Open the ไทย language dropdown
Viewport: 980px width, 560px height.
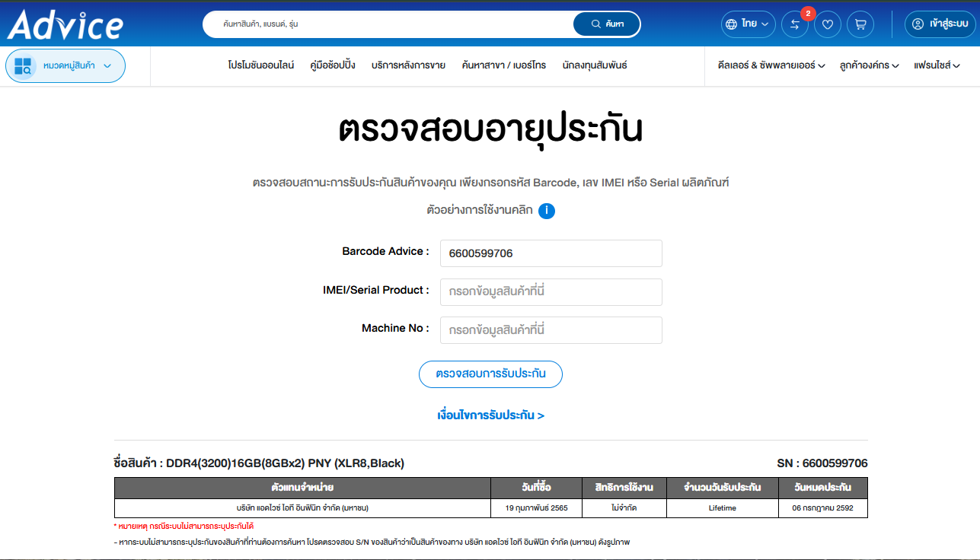(749, 24)
